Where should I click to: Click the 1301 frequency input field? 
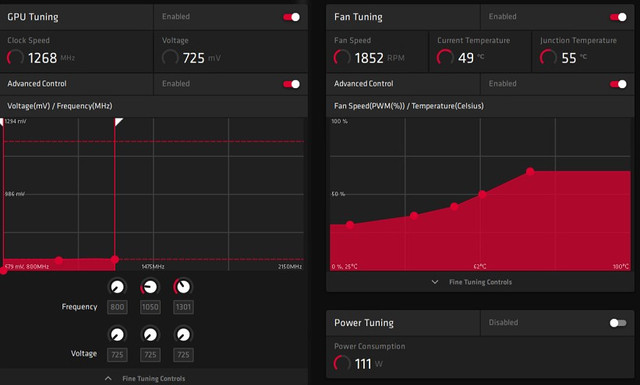(183, 307)
